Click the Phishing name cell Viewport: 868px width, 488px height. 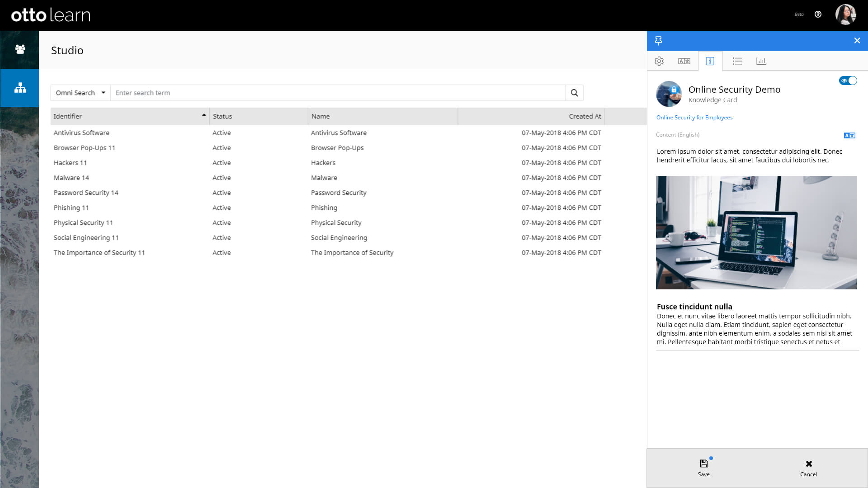324,208
